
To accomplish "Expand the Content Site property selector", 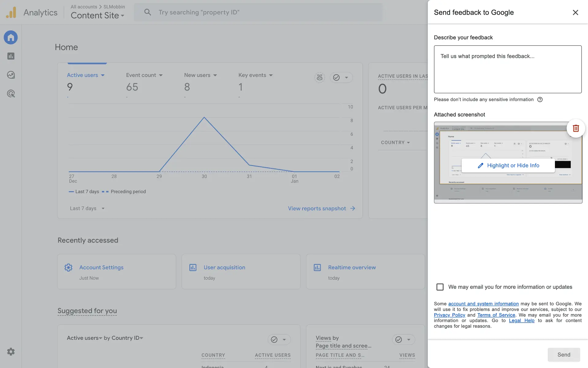I will point(97,15).
